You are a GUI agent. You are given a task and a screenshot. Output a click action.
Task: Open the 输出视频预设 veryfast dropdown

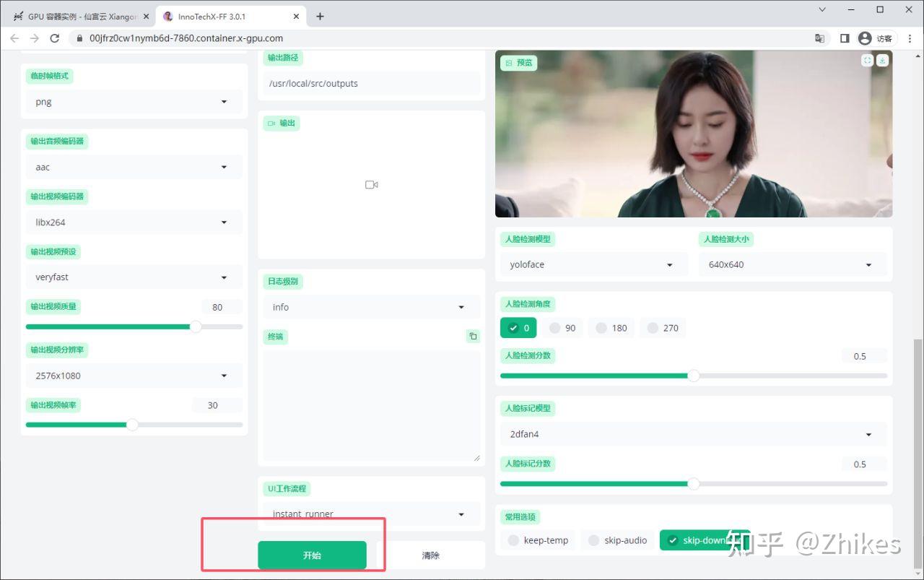click(134, 277)
